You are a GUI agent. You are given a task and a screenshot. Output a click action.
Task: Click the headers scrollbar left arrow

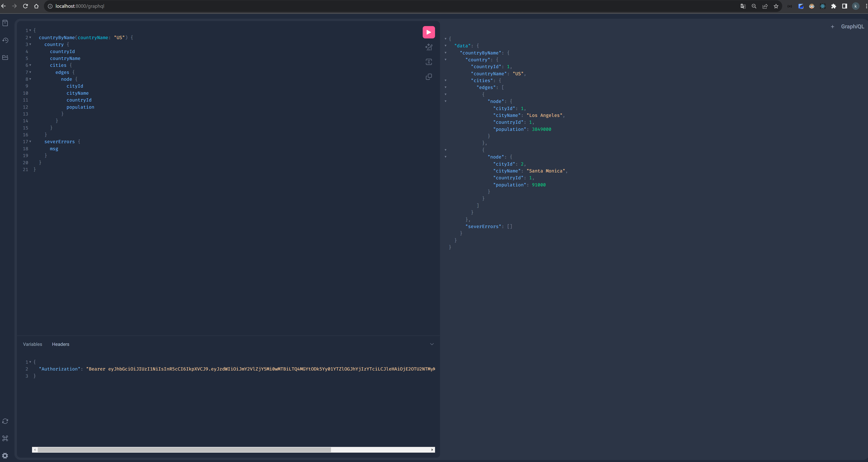tap(34, 449)
